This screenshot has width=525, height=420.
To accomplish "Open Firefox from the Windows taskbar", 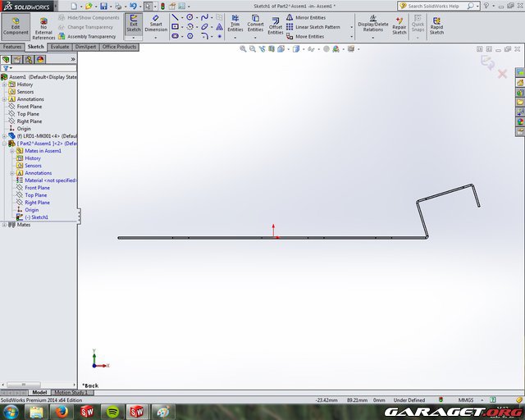I will click(x=62, y=411).
